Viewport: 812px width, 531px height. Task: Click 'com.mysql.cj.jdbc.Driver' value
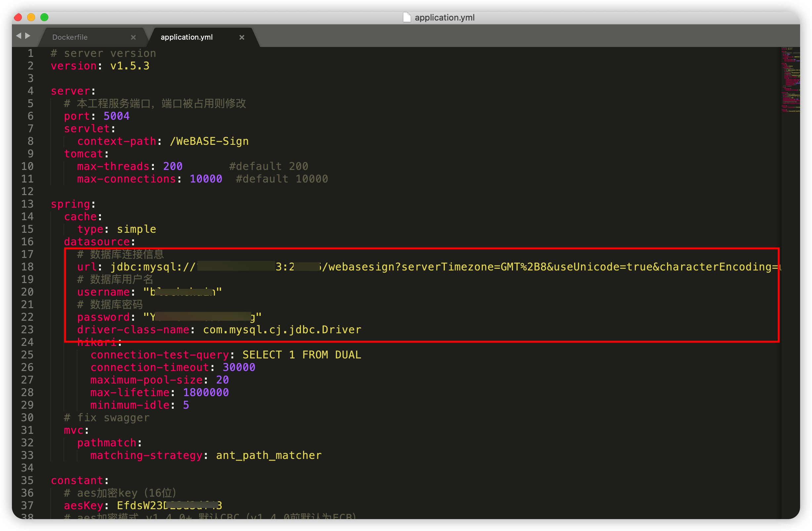click(282, 330)
